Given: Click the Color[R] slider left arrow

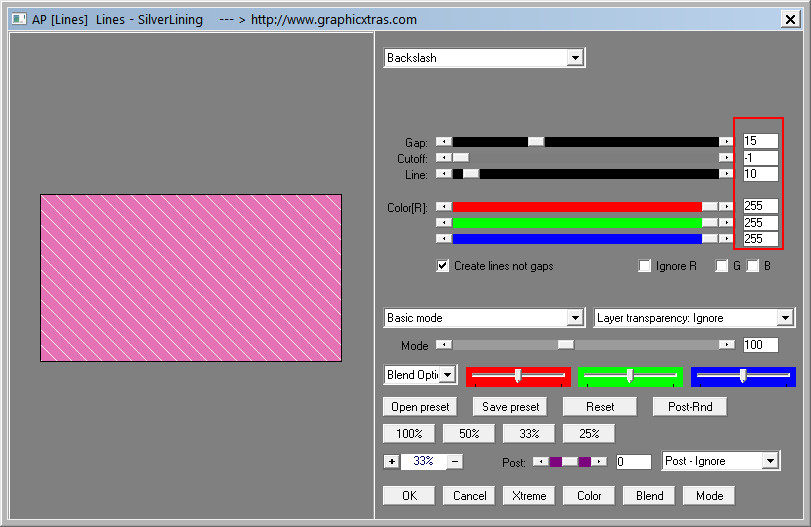Looking at the screenshot, I should pos(443,206).
